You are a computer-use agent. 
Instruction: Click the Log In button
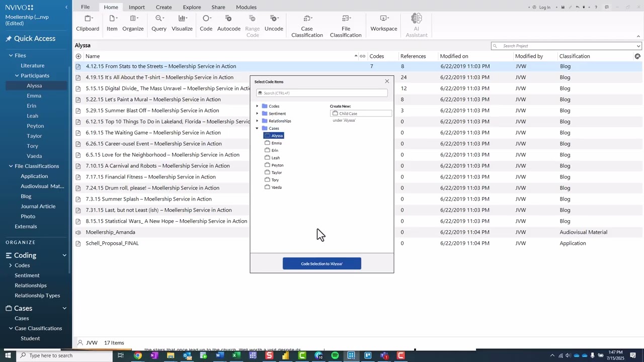coord(541,7)
